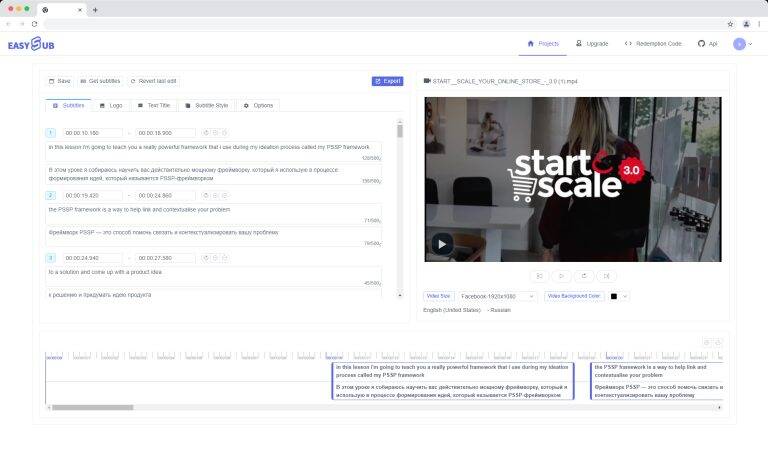Screen dimensions: 768x455
Task: Switch to the Logo tab
Action: (x=111, y=105)
